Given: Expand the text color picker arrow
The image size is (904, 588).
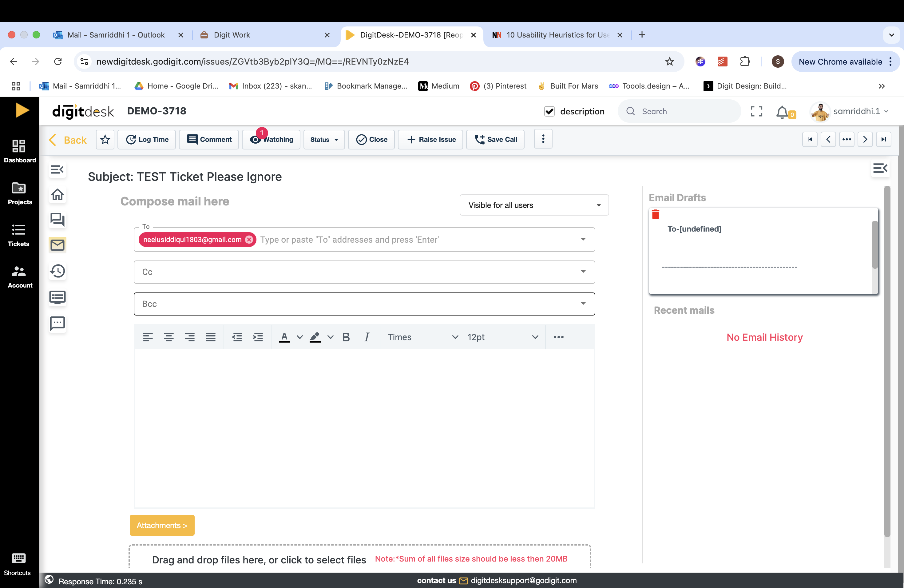Looking at the screenshot, I should tap(300, 337).
